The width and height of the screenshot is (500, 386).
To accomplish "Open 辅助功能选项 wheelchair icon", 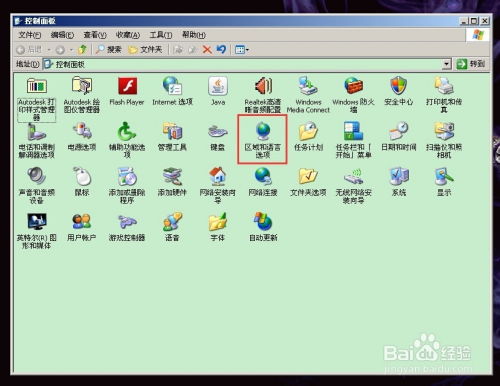I will 127,131.
